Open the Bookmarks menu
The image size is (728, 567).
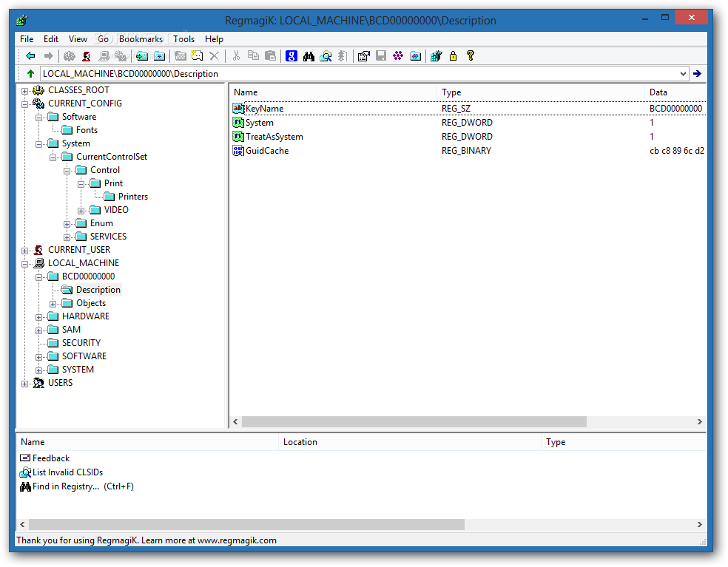[141, 39]
